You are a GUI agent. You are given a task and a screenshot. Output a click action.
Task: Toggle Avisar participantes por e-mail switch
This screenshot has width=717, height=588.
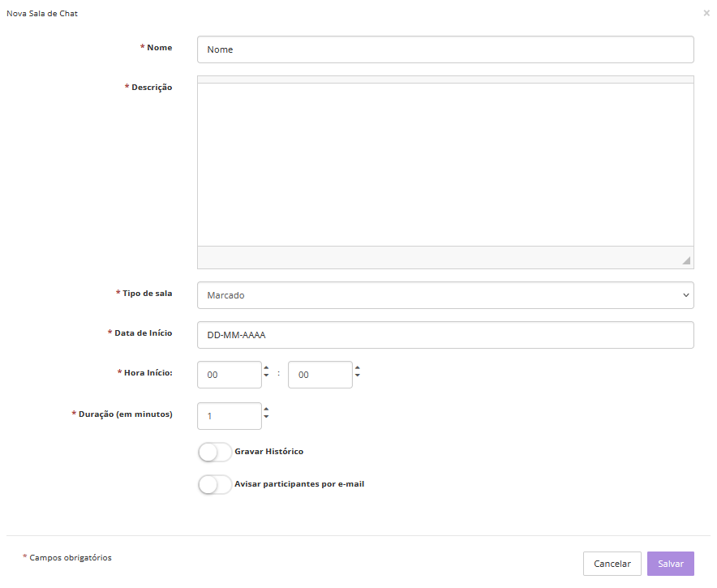214,484
